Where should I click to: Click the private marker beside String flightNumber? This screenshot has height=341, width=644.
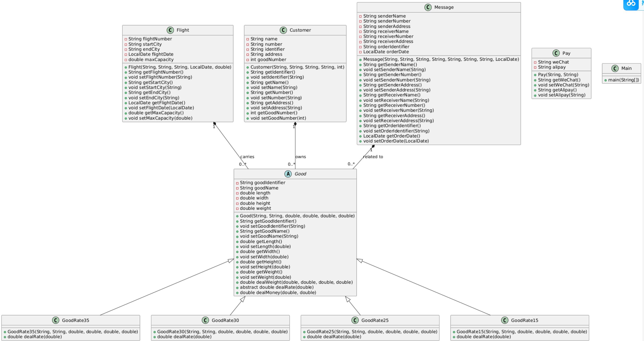point(126,39)
